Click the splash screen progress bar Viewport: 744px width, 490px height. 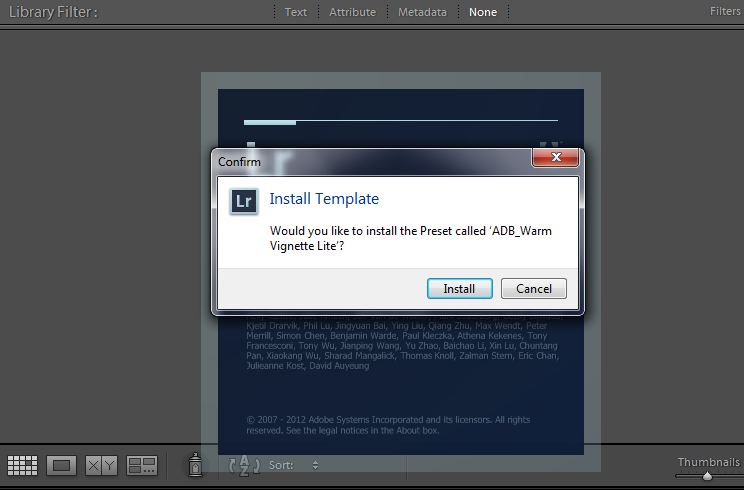point(401,122)
